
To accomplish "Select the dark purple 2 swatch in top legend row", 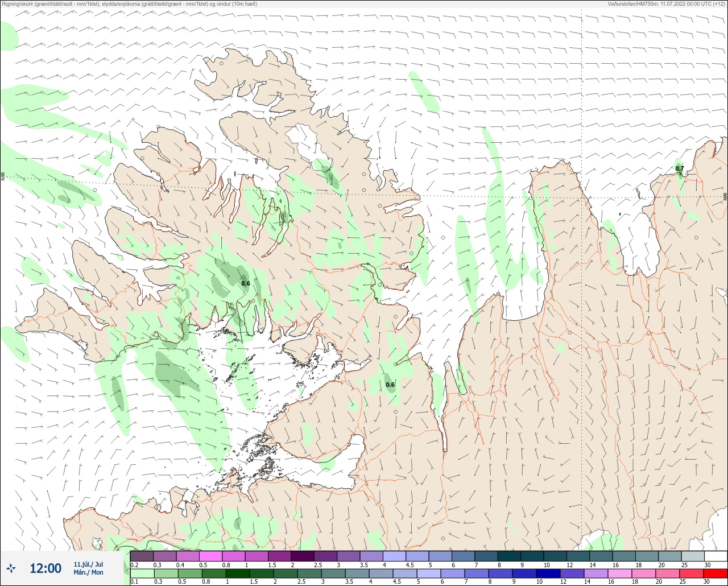I will (x=303, y=556).
